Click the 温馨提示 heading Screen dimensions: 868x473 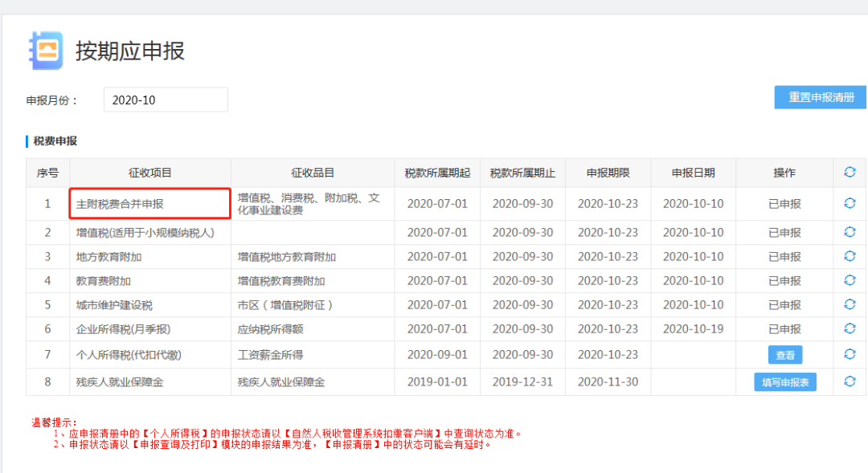(x=54, y=422)
